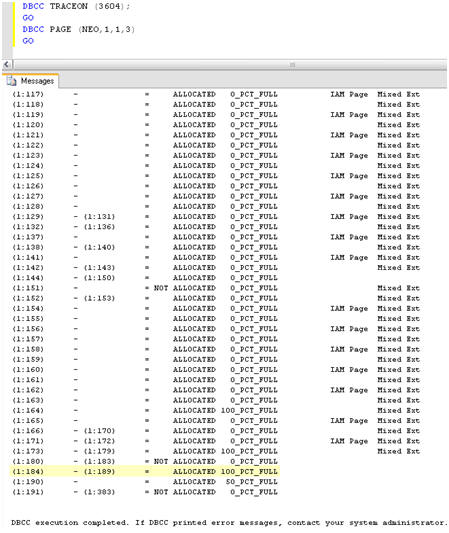The image size is (449, 533).
Task: Select the highlighted (1:184) row
Action: click(x=145, y=471)
